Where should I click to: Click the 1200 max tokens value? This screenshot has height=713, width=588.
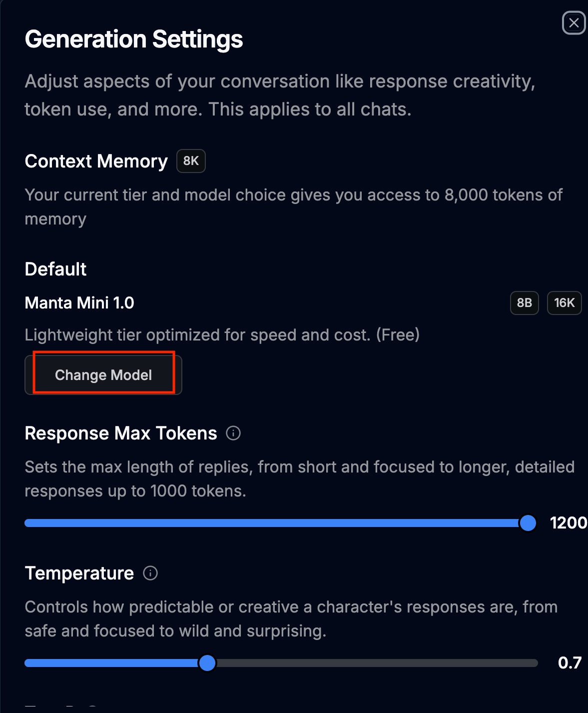coord(568,523)
